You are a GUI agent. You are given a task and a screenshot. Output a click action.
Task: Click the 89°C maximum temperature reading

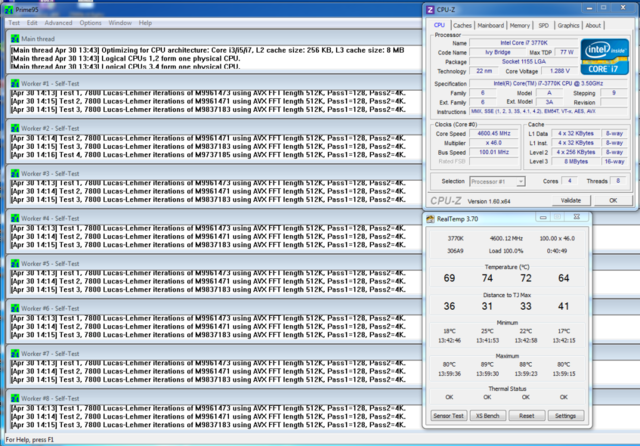(x=487, y=364)
